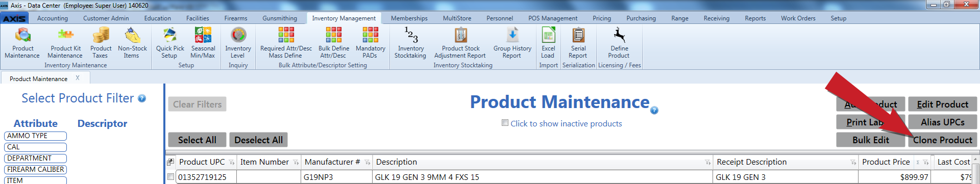Click the Deselect All button
Image resolution: width=980 pixels, height=184 pixels.
(258, 140)
